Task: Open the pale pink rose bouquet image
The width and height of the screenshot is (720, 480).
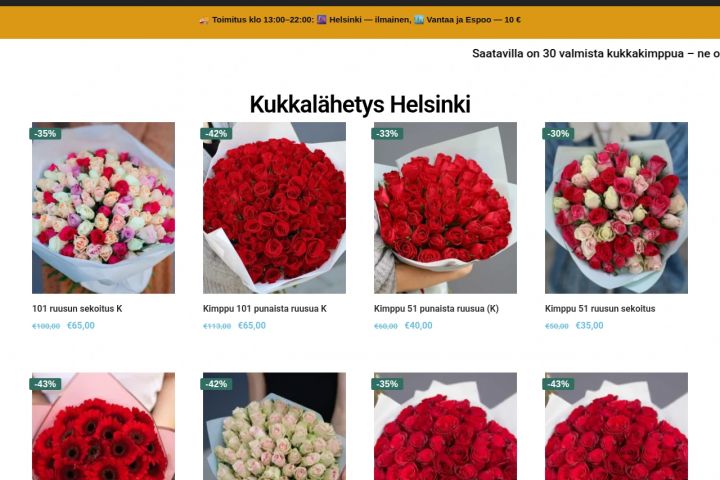Action: click(274, 426)
